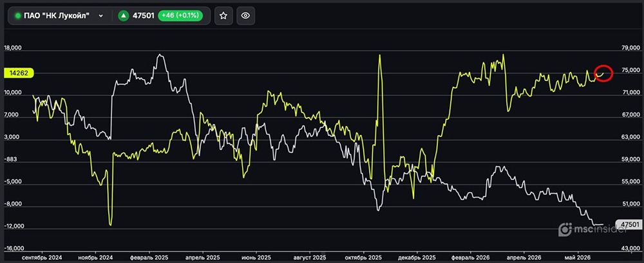Click the +46 (+0.1%) change badge
The image size is (644, 263).
pos(180,15)
